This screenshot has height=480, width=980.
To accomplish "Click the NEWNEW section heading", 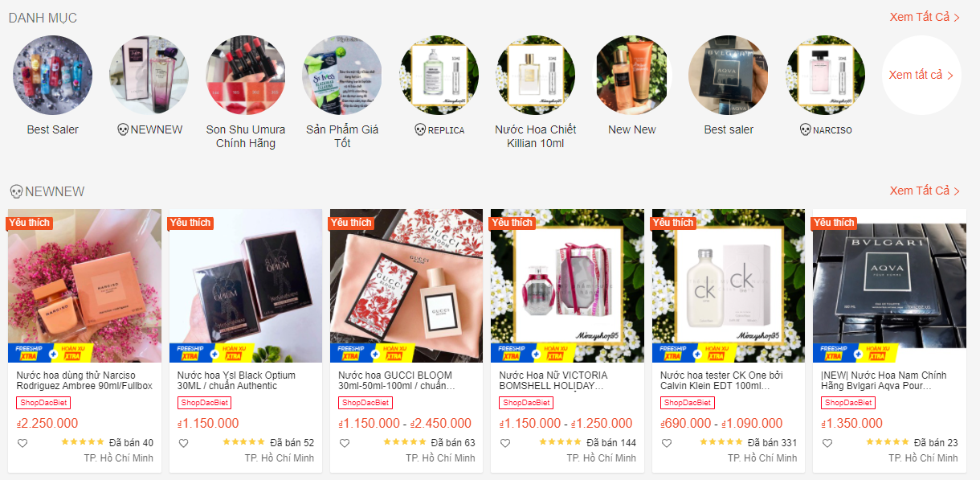I will click(x=47, y=191).
